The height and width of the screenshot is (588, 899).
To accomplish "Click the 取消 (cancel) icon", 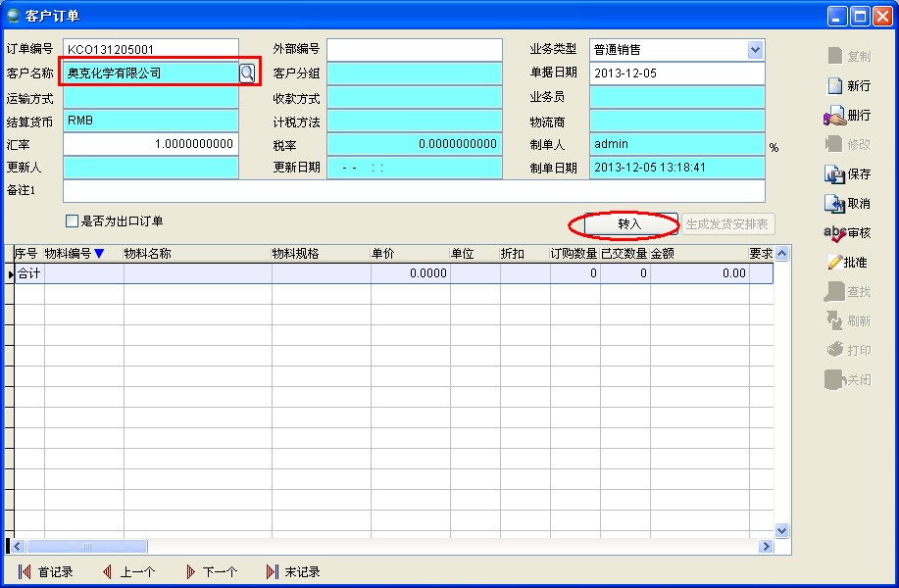I will (835, 204).
